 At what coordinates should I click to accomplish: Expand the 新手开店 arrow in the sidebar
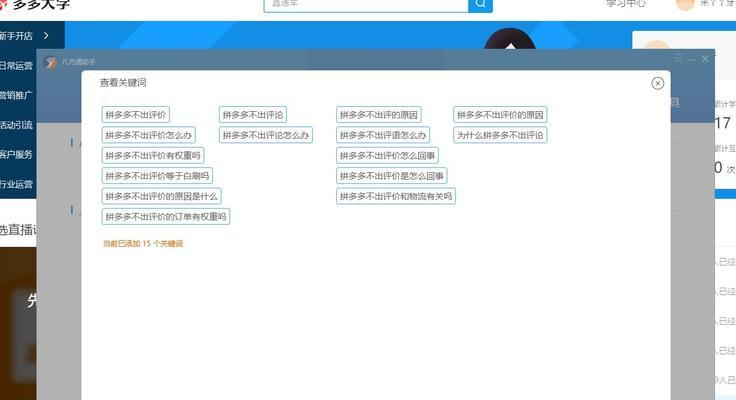(46, 36)
